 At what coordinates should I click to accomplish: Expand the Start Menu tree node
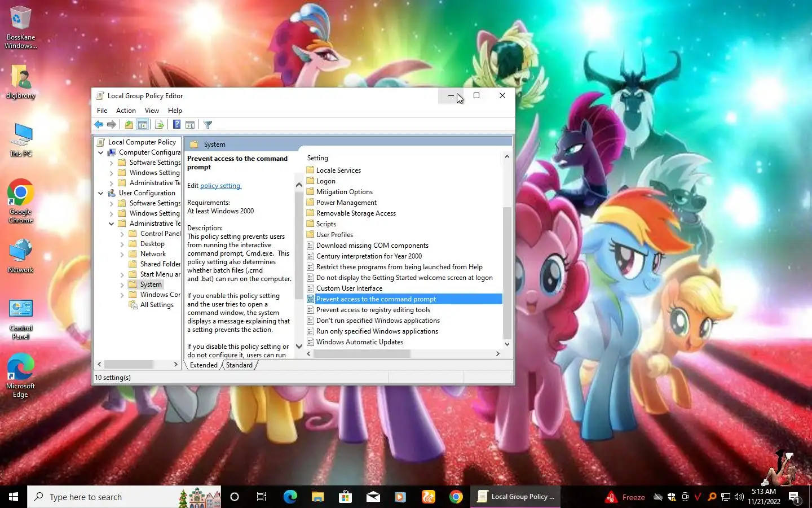(122, 274)
